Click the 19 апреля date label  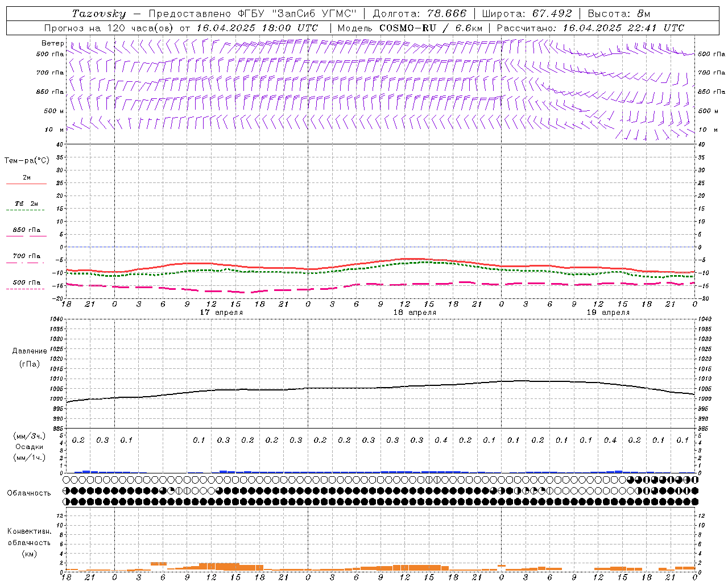pyautogui.click(x=608, y=313)
